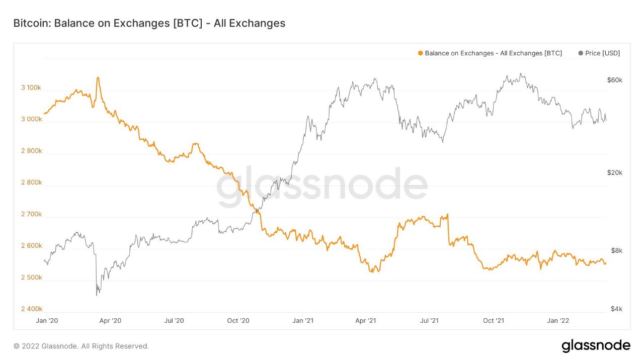Screen dimensions: 644x362
Task: Toggle the Balance on Exchanges legend label
Action: click(493, 53)
